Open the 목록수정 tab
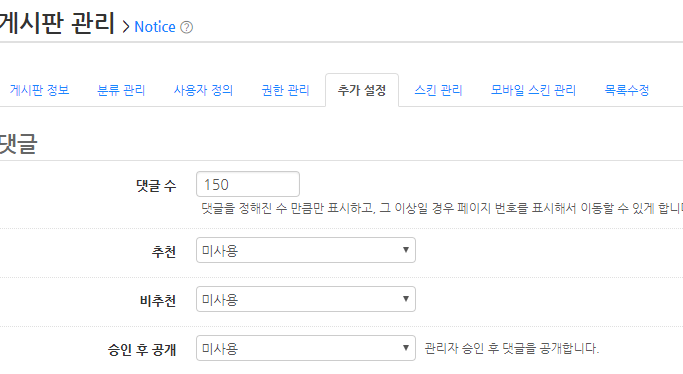 [627, 90]
